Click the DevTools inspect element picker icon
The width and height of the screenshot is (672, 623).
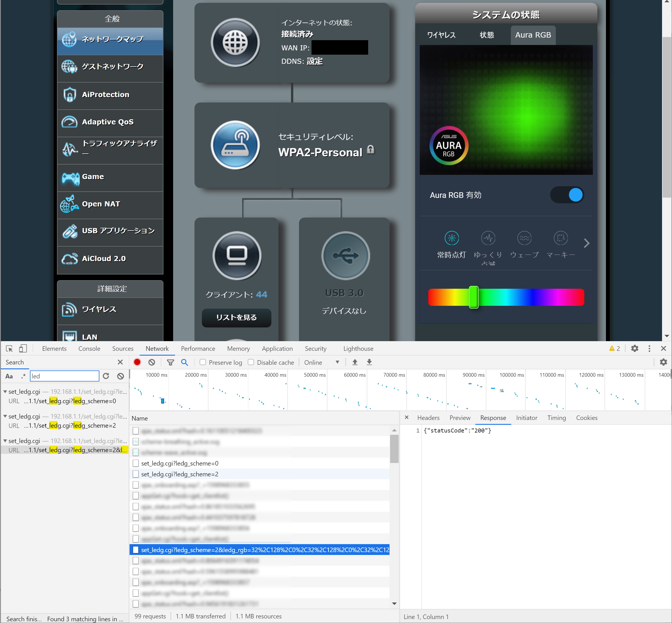[9, 349]
